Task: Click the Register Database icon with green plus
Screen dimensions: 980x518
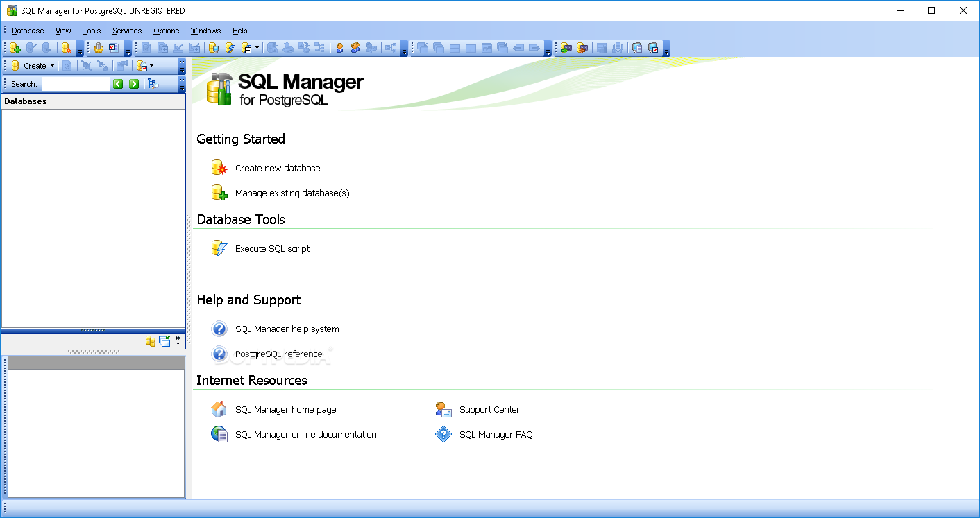Action: (x=15, y=48)
